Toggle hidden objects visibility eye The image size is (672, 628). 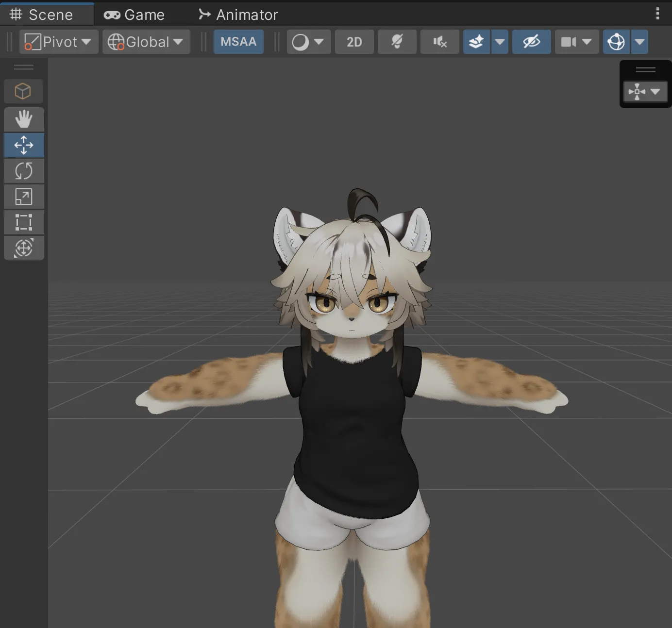(x=531, y=42)
